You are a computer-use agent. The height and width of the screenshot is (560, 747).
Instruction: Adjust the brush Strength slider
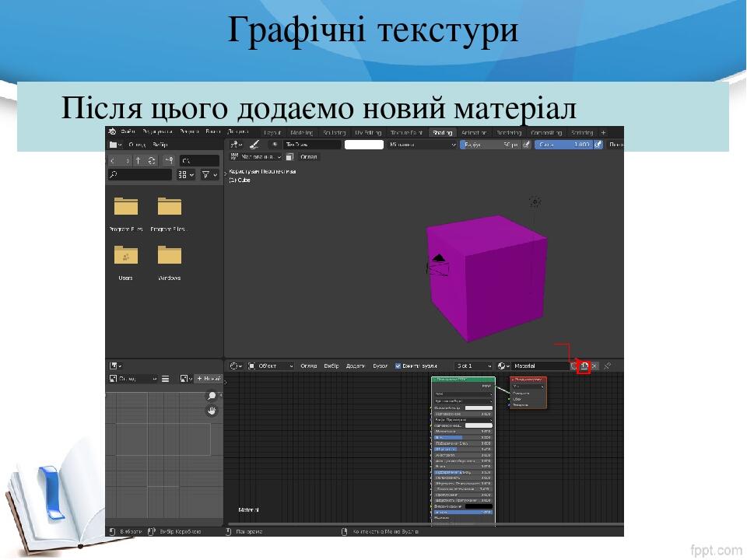563,145
